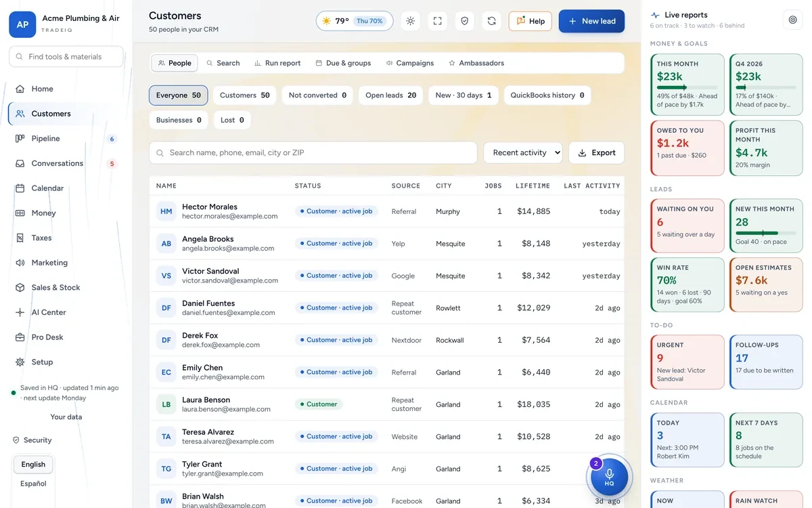Open Sales & Stock section

coord(66,287)
